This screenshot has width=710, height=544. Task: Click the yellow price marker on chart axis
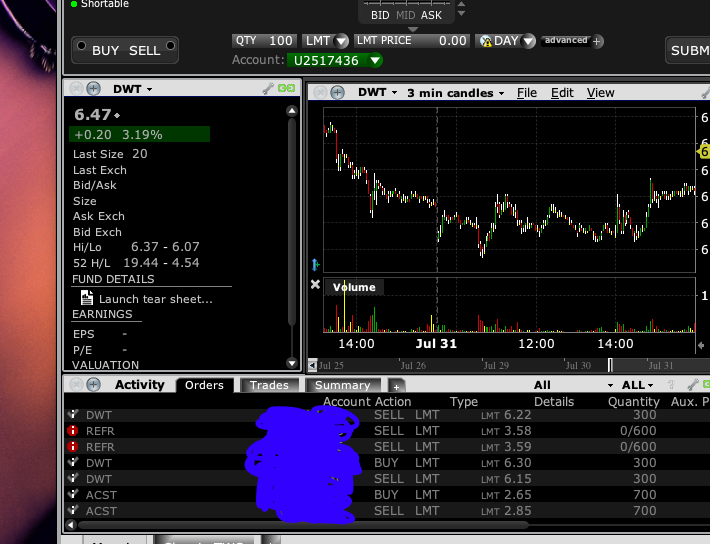pyautogui.click(x=704, y=152)
